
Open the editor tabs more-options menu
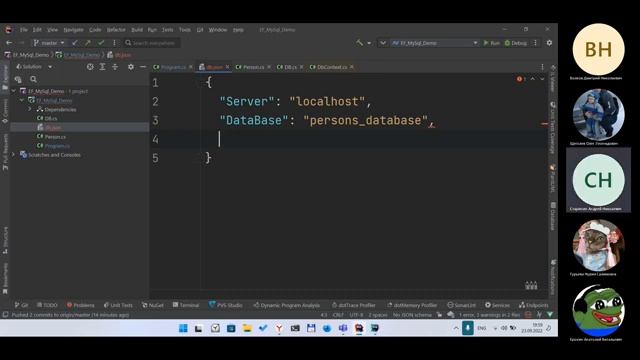coord(542,67)
